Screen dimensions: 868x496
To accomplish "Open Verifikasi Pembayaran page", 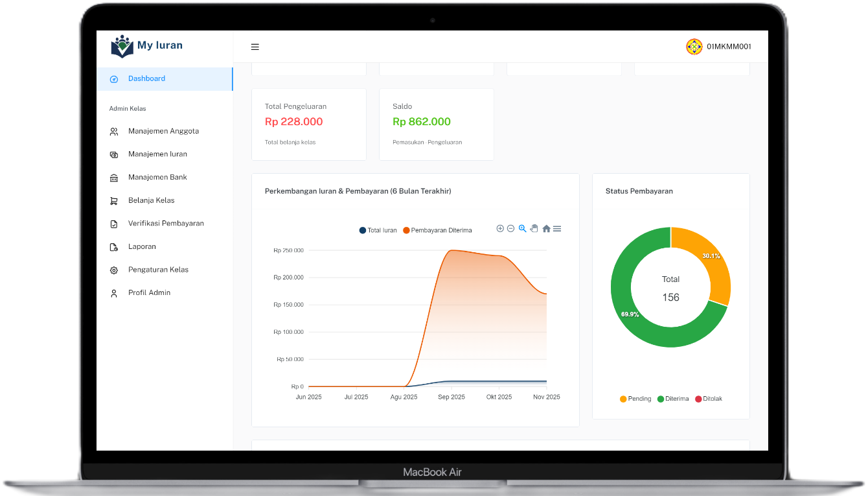I will (166, 223).
